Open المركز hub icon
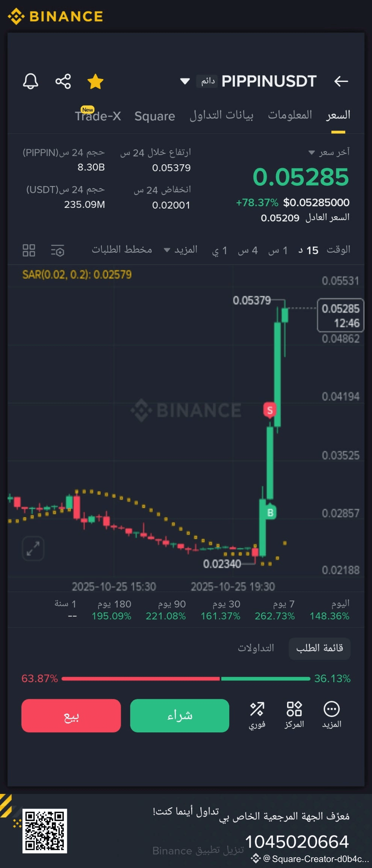 [x=294, y=715]
